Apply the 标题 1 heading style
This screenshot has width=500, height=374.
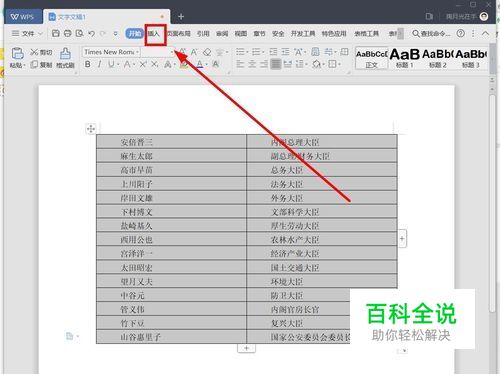405,58
